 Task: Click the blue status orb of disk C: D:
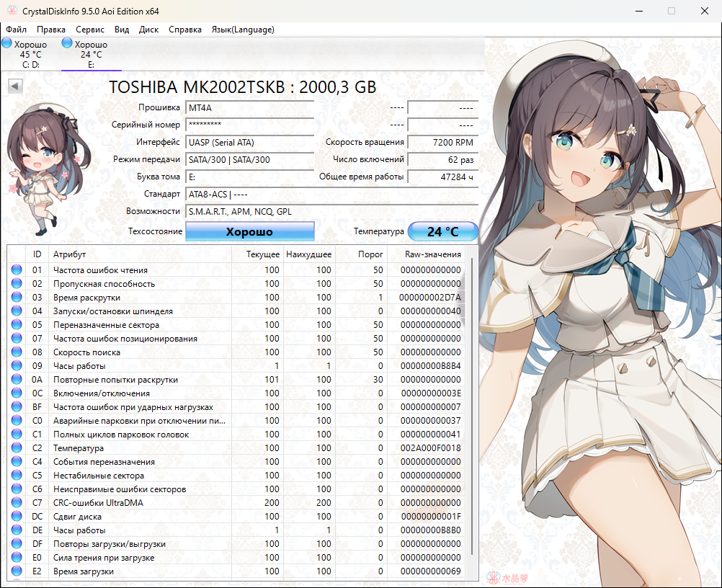click(6, 44)
